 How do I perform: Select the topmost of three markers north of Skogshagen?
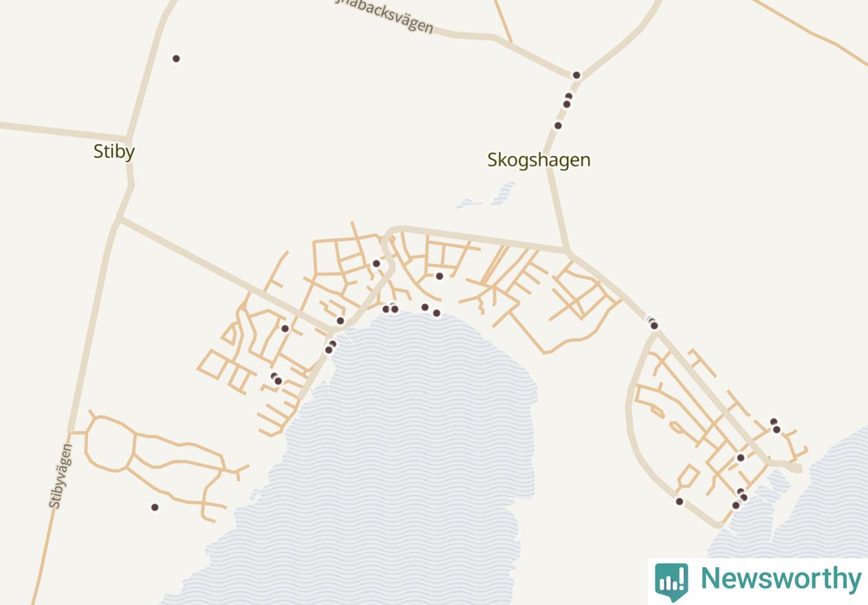(x=569, y=96)
